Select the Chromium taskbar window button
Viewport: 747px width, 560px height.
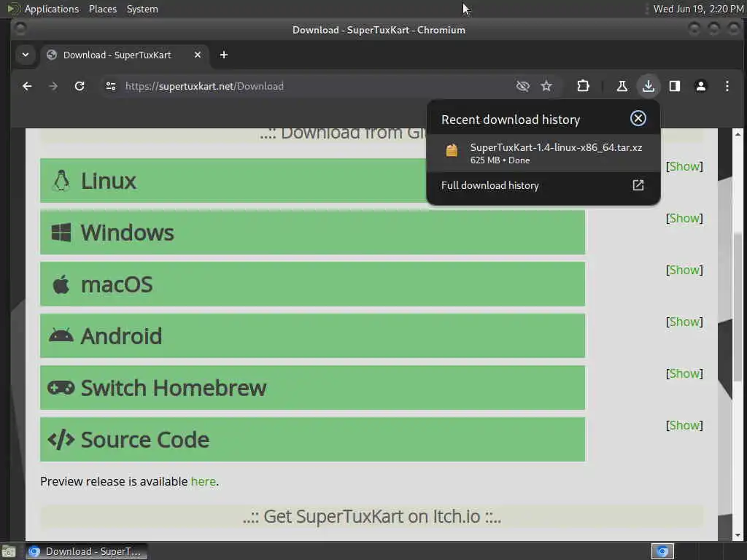pos(87,551)
